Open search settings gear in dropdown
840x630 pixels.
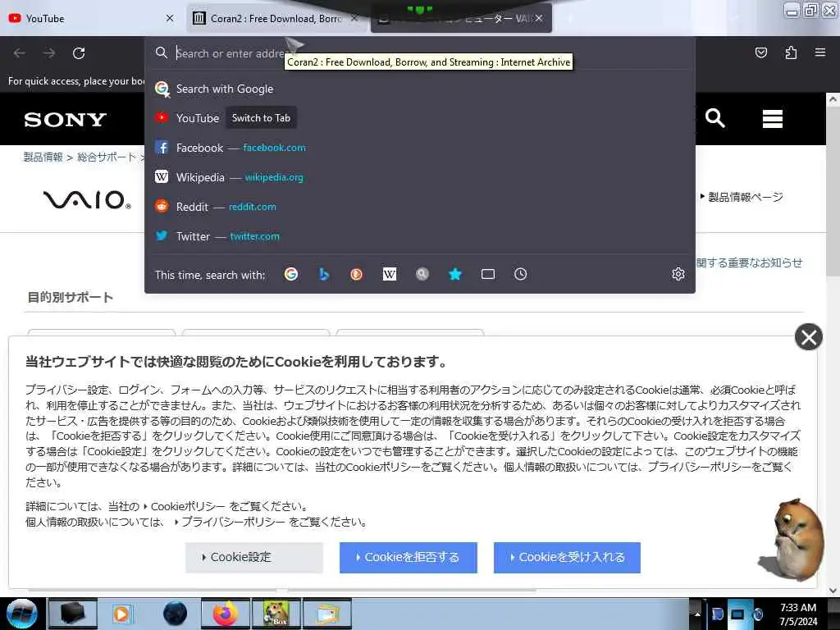(678, 274)
